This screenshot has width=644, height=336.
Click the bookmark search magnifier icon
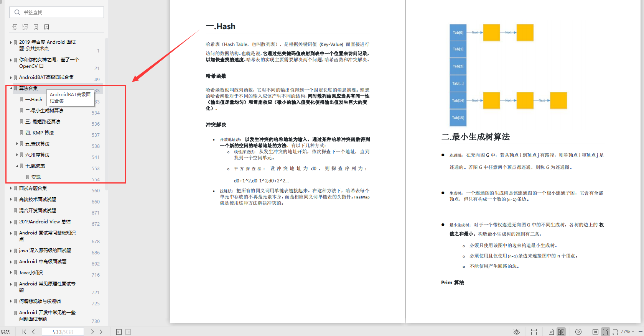coord(17,12)
